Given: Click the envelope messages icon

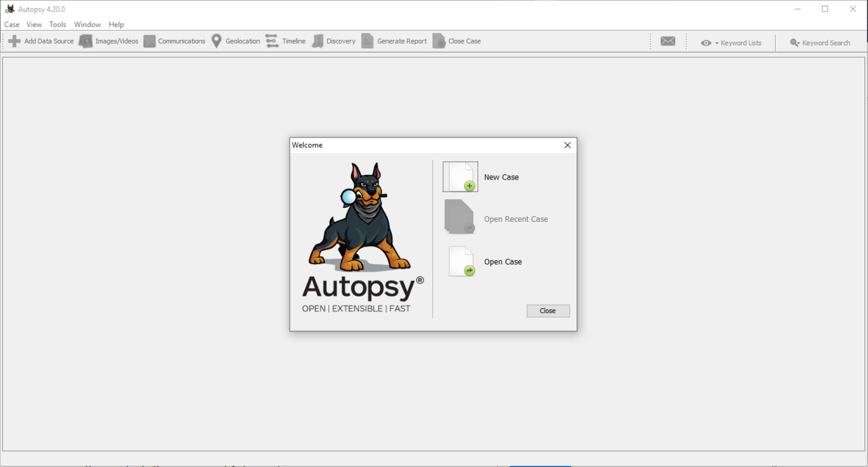Looking at the screenshot, I should tap(668, 42).
